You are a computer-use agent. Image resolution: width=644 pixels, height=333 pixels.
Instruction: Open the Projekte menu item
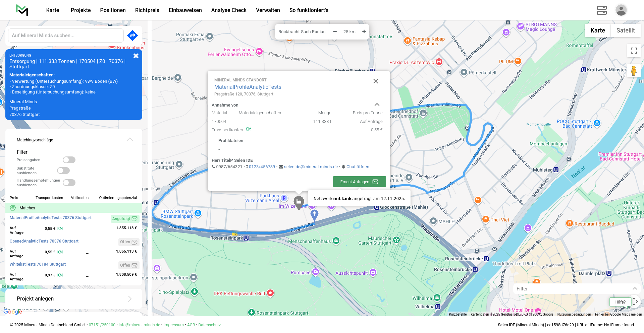pos(80,10)
